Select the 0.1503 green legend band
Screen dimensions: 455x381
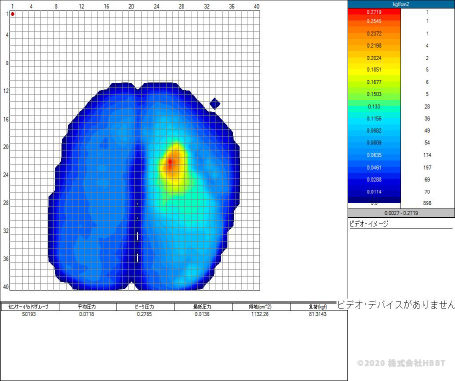coord(374,94)
